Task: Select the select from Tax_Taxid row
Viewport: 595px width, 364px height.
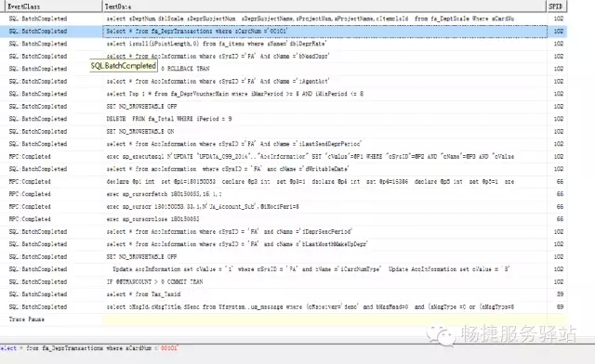Action: pos(284,294)
